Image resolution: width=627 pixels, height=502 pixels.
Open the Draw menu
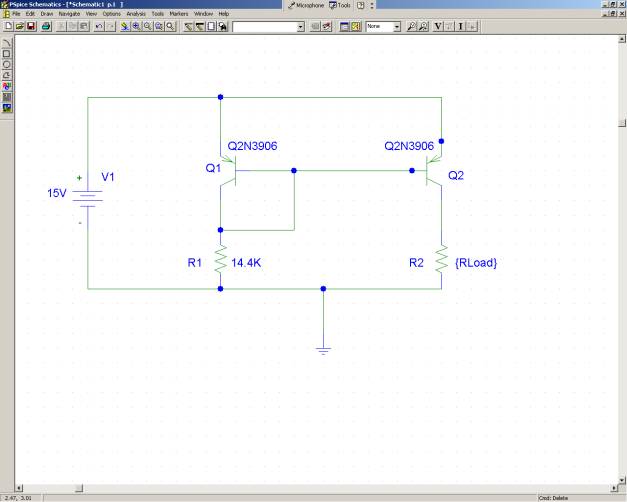(x=46, y=13)
